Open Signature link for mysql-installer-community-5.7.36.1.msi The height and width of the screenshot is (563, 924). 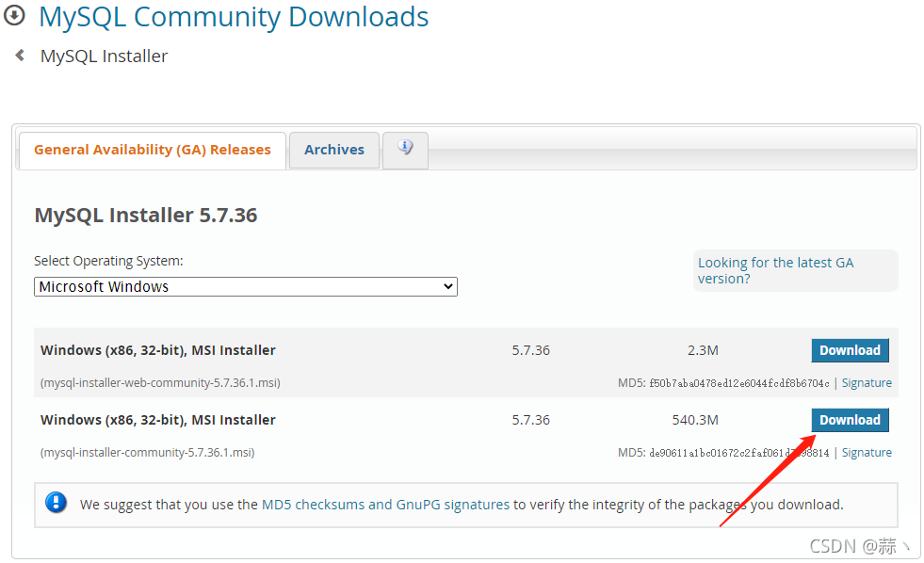867,452
